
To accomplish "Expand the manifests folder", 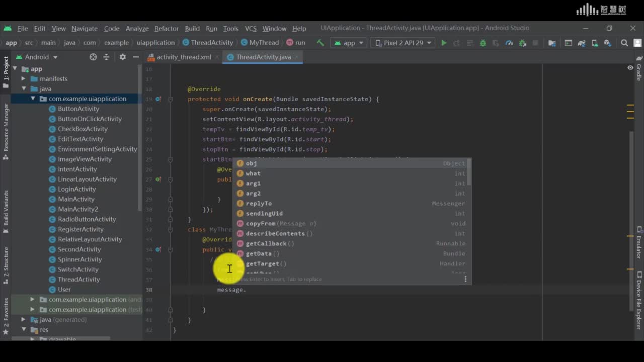I will coord(23,79).
